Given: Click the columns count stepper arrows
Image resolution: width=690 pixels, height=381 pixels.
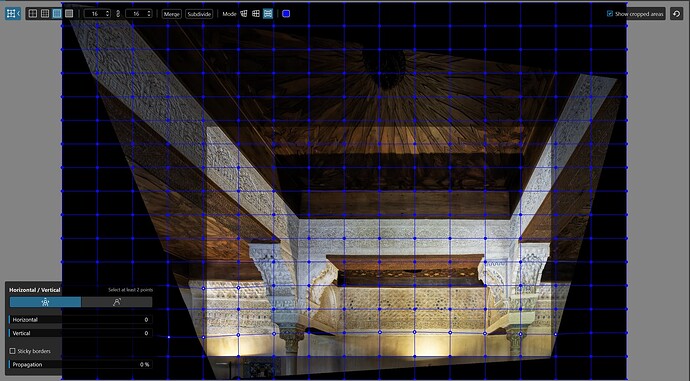Looking at the screenshot, I should 108,14.
